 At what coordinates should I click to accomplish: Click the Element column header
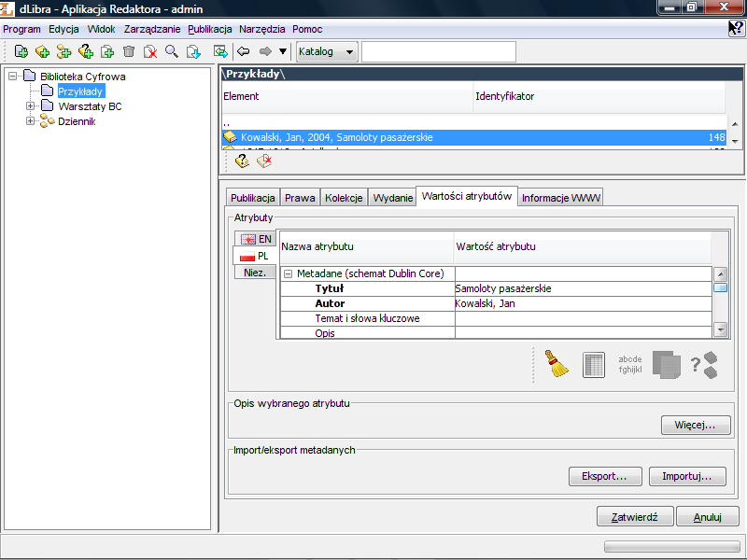(x=347, y=96)
